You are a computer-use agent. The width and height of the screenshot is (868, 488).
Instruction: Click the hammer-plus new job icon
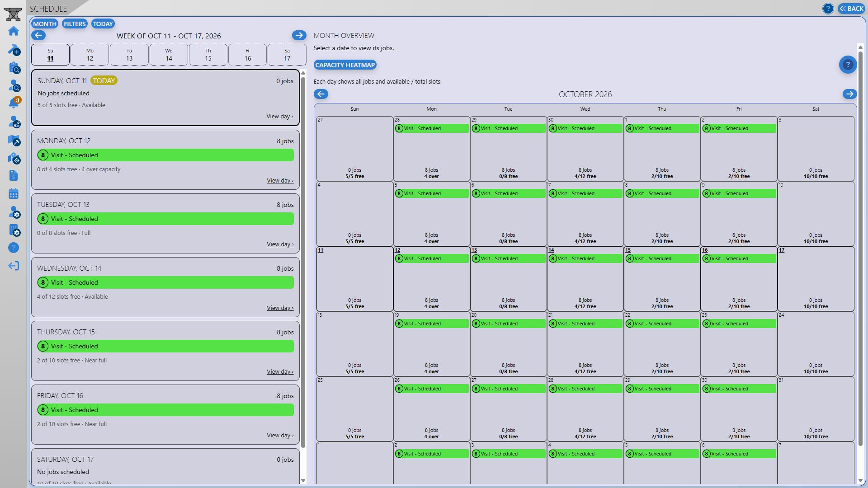14,49
